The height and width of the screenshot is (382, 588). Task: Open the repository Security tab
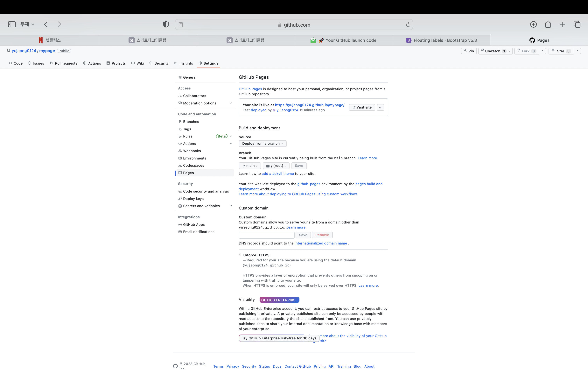pyautogui.click(x=159, y=63)
